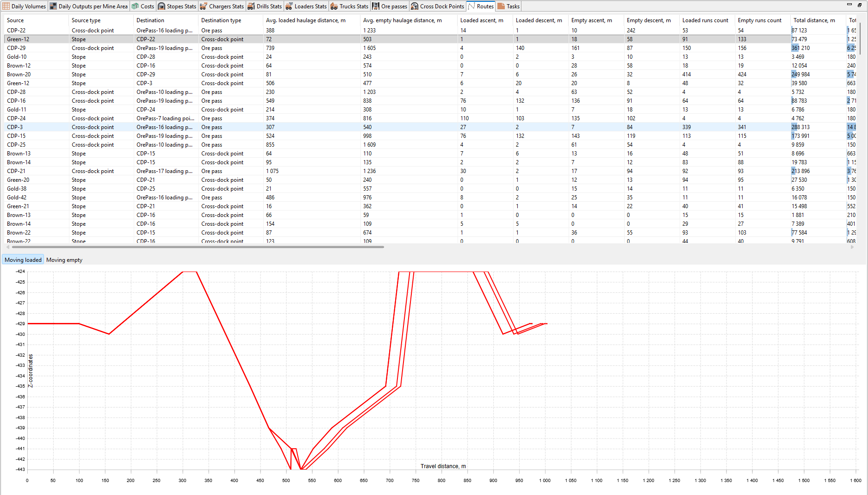Select the Green-21 route row

(x=430, y=206)
